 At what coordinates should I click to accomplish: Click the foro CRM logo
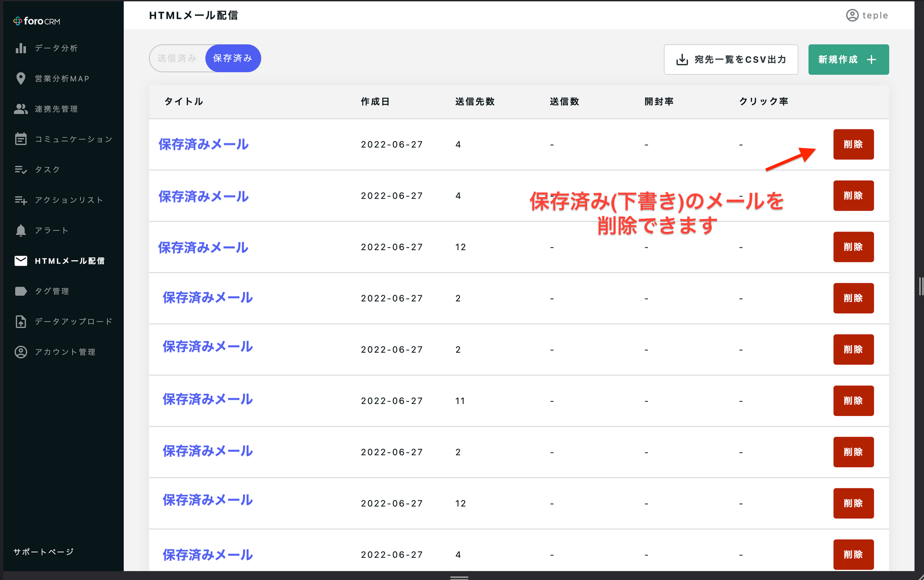[36, 21]
